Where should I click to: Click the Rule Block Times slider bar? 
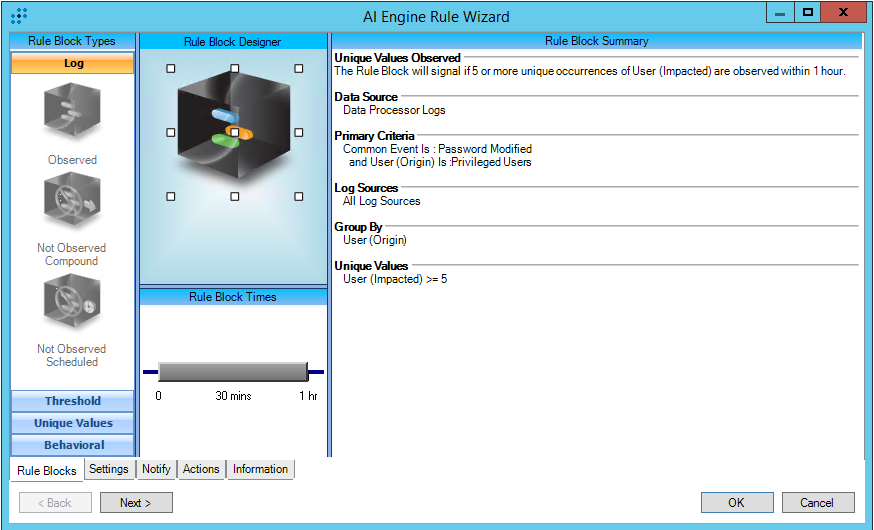click(232, 372)
